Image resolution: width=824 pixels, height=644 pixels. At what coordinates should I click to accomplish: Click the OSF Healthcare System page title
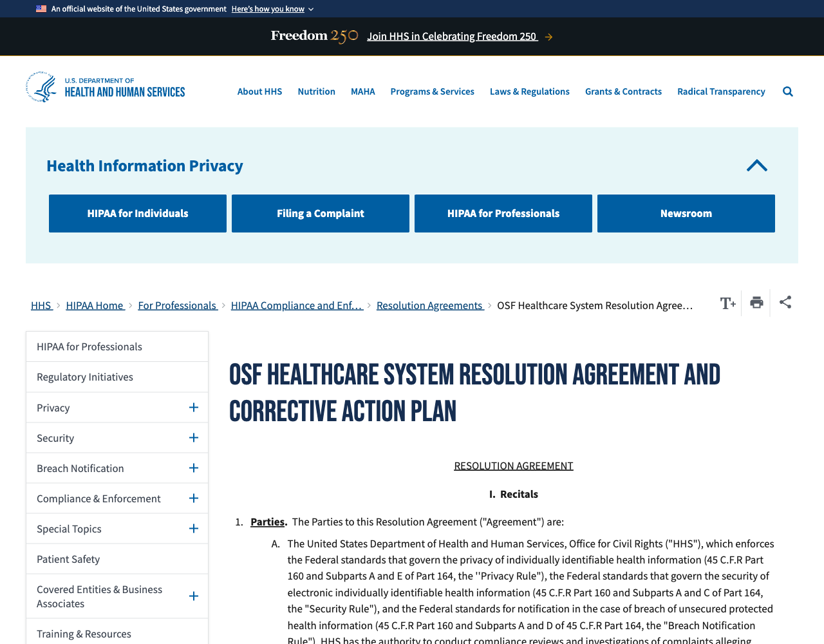pyautogui.click(x=474, y=393)
